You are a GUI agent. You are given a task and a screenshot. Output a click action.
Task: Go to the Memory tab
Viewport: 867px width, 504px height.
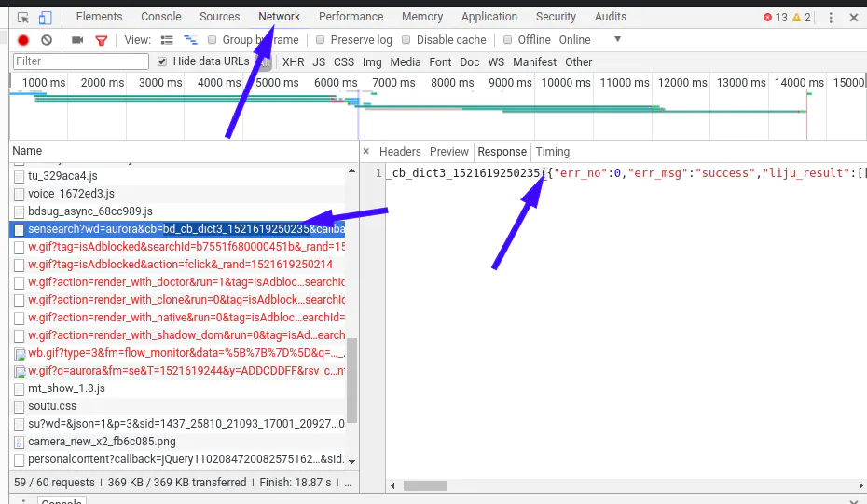click(422, 17)
